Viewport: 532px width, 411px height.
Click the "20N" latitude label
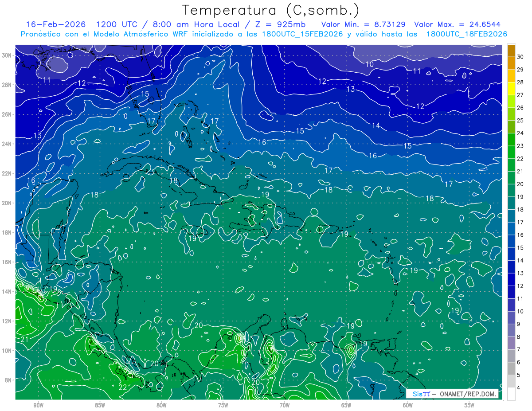[7, 203]
